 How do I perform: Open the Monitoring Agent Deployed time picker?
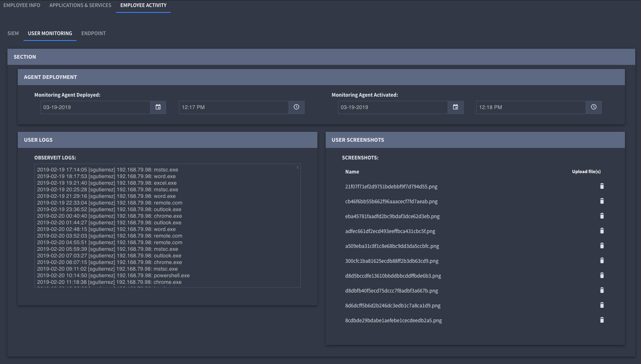[296, 107]
